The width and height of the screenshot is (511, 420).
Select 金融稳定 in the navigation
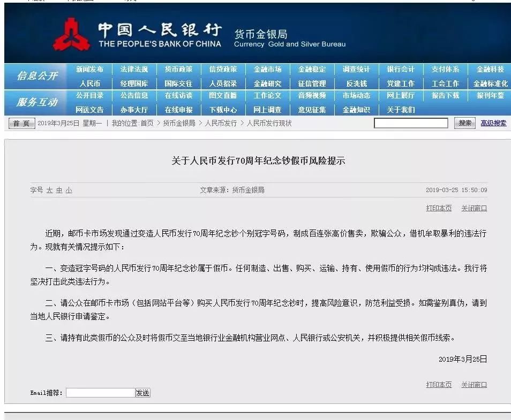coord(312,70)
